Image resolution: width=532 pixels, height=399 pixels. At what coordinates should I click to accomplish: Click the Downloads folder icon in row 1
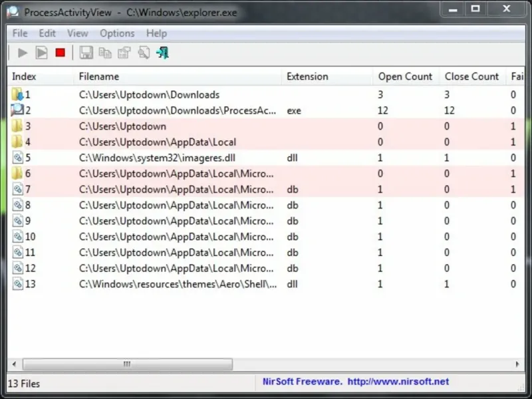coord(17,94)
